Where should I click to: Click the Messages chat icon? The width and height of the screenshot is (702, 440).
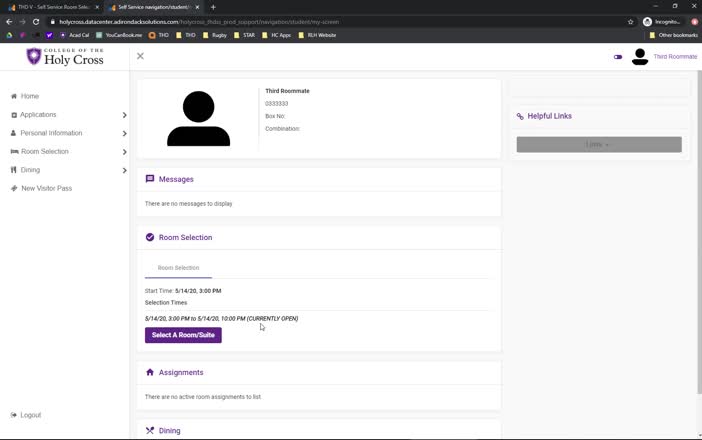point(150,179)
